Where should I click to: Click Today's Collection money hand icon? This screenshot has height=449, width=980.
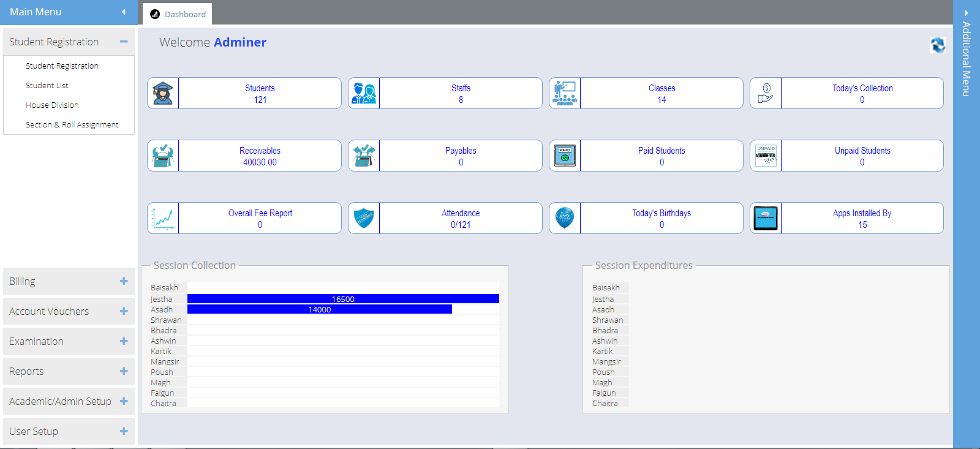coord(766,93)
